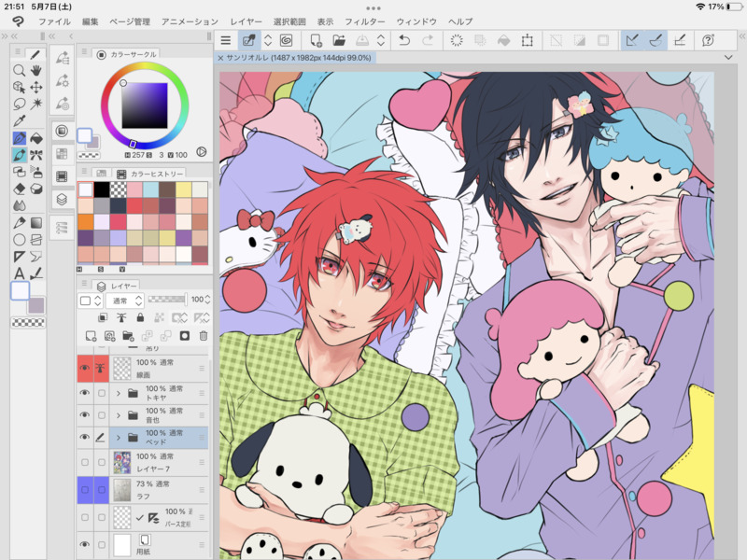Expand the 音也 layer folder

(x=119, y=415)
